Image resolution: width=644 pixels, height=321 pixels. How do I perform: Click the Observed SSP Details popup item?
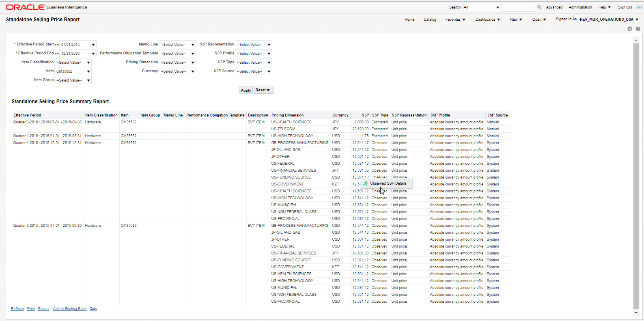pos(388,183)
